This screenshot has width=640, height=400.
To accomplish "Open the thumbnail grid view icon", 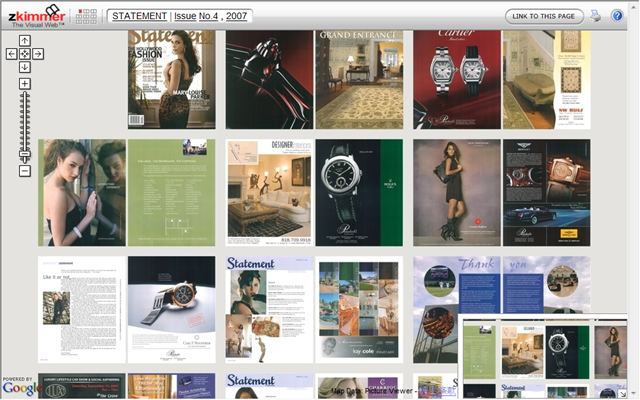I will 86,16.
